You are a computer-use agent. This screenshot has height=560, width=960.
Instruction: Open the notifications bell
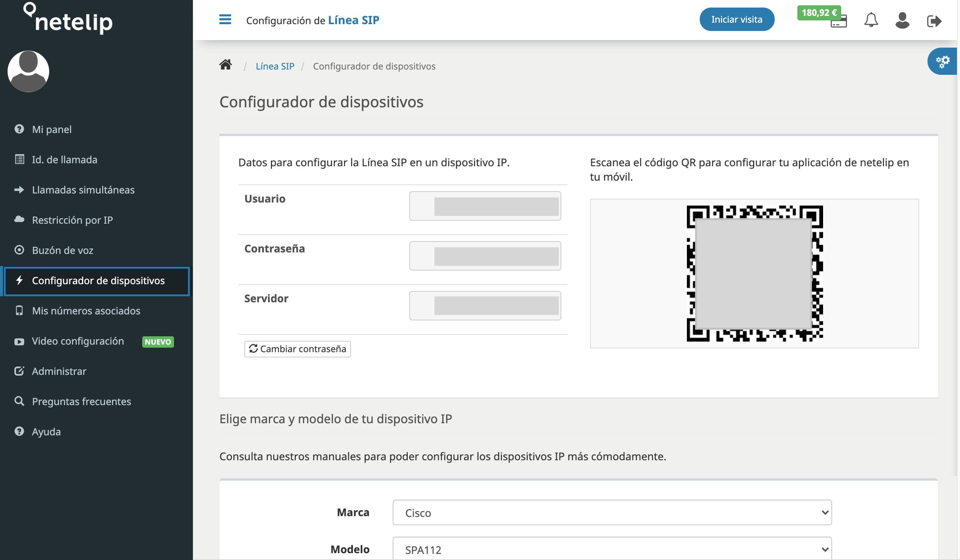pyautogui.click(x=871, y=20)
